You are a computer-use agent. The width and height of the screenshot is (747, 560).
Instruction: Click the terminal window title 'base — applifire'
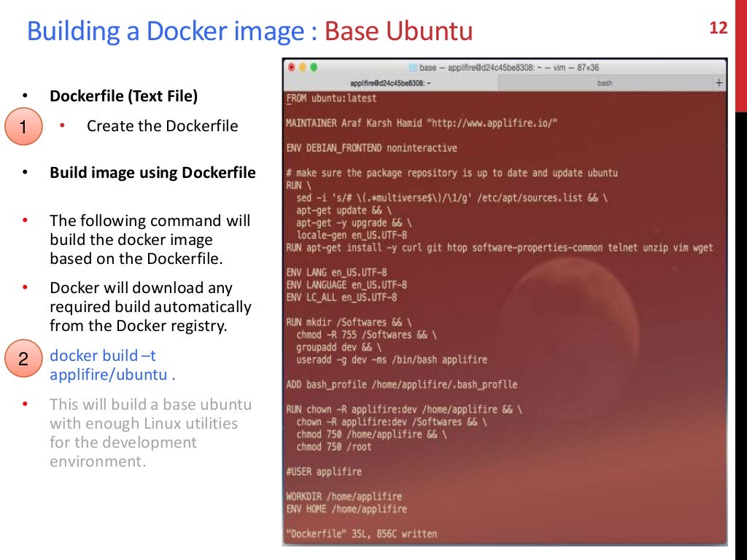(x=508, y=68)
